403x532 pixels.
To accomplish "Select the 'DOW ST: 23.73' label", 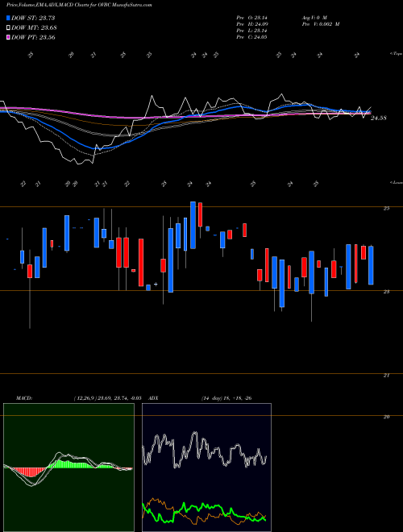I will [x=33, y=18].
